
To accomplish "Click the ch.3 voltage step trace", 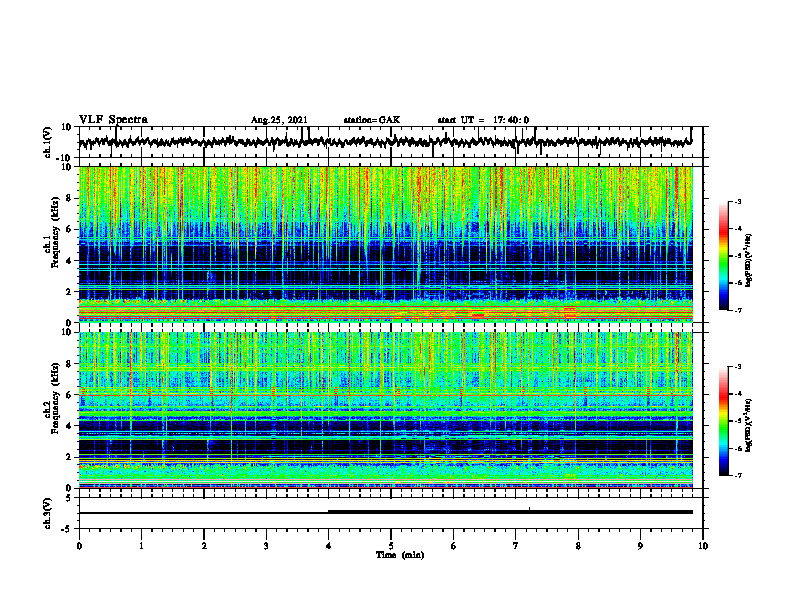I will pyautogui.click(x=385, y=512).
